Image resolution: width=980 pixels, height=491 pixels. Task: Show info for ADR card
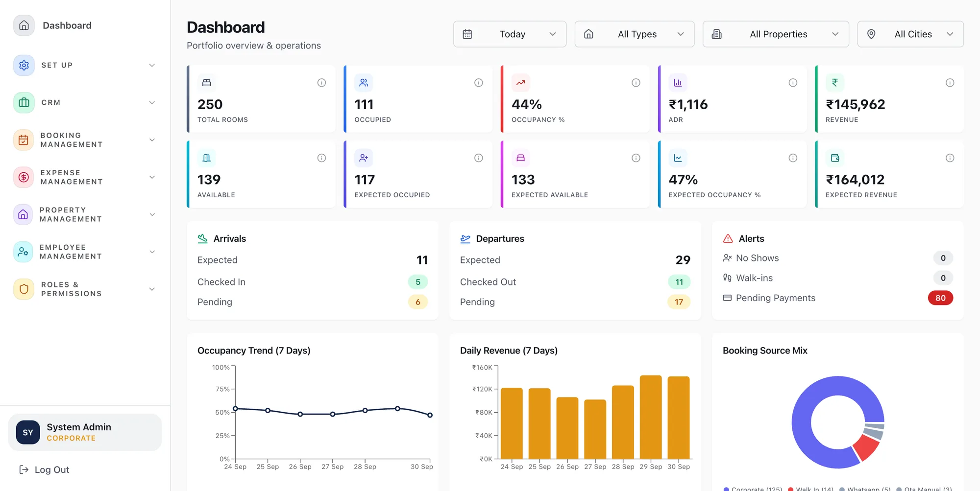click(x=793, y=83)
